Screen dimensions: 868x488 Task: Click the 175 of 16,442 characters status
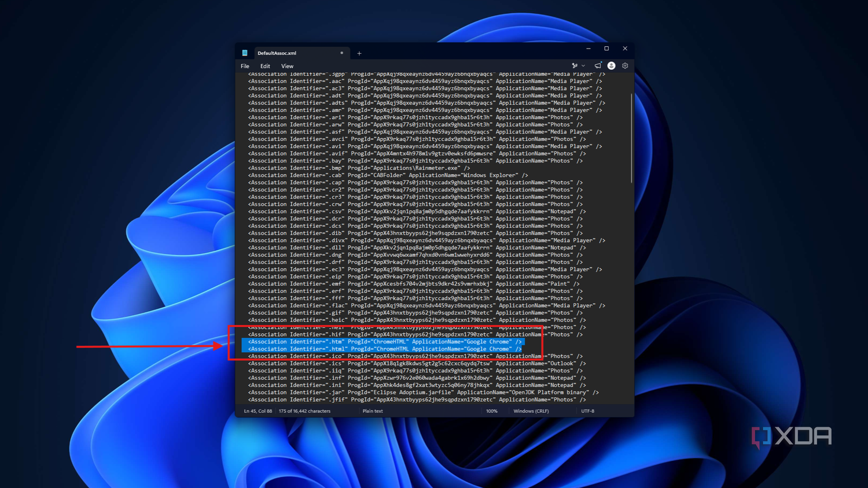click(304, 411)
